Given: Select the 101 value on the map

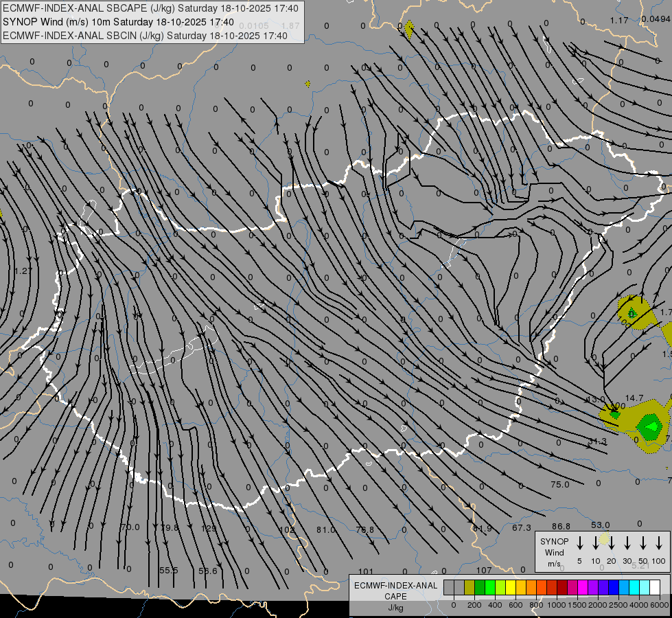Looking at the screenshot, I should (366, 571).
